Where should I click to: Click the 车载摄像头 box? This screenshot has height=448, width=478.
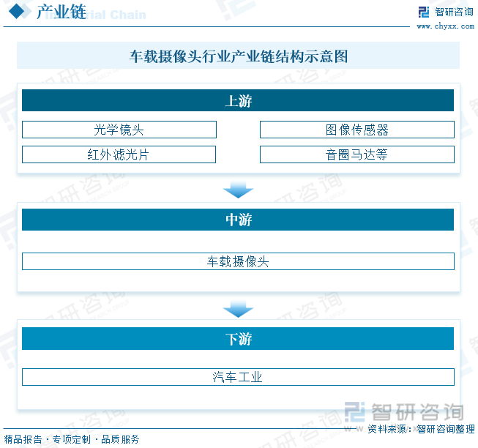pyautogui.click(x=238, y=261)
